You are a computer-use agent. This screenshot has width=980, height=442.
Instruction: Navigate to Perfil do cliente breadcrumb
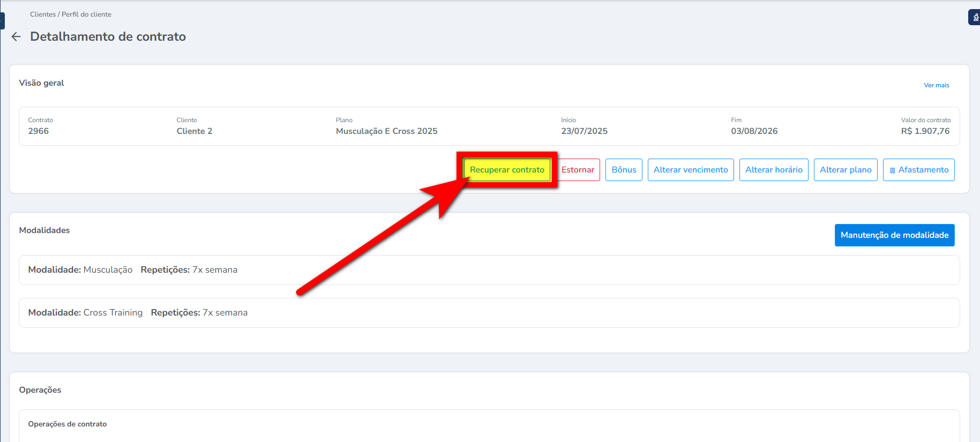[86, 14]
